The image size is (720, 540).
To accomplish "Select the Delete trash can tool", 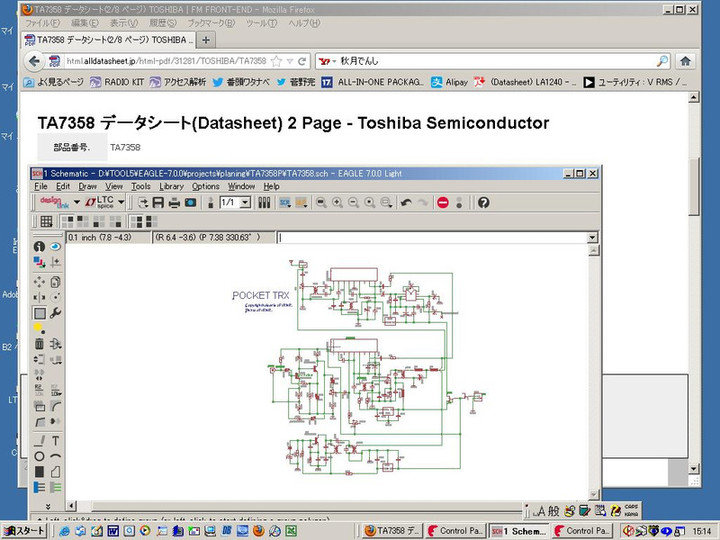I will point(40,344).
